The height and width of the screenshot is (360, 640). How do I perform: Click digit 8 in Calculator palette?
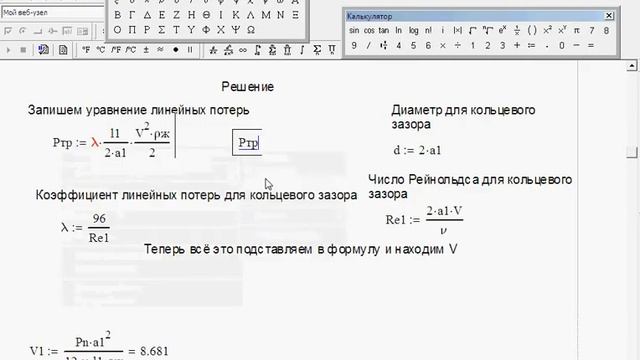pyautogui.click(x=606, y=31)
